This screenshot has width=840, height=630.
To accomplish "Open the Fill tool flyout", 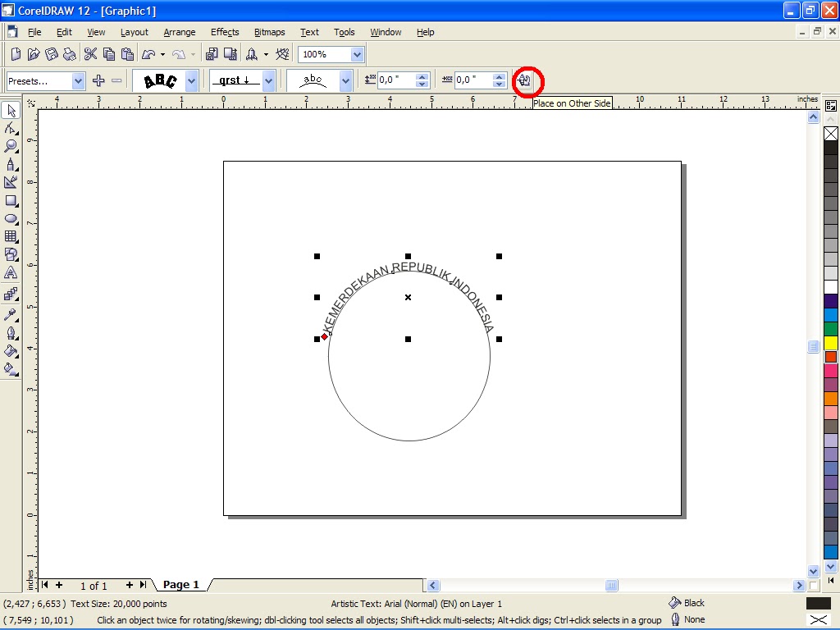I will tap(11, 351).
